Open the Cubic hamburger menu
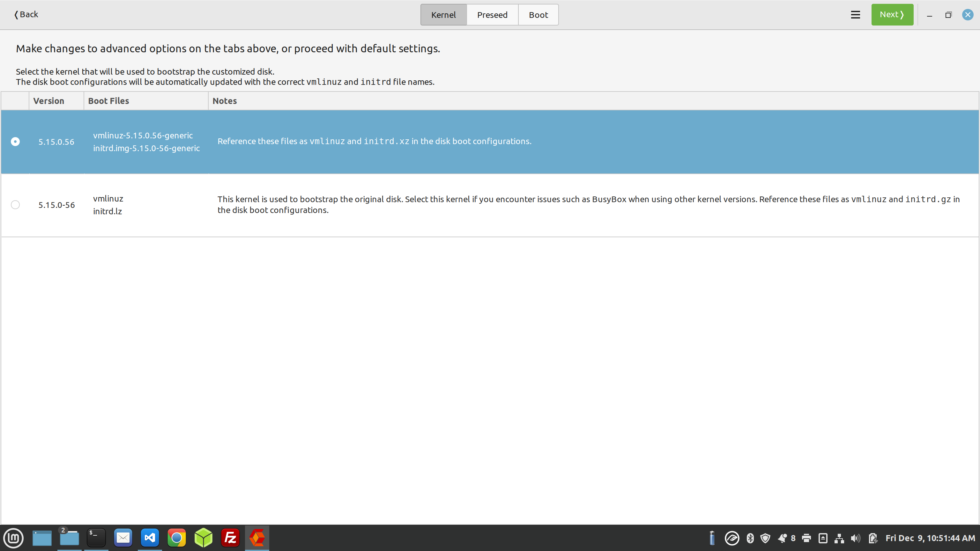The width and height of the screenshot is (980, 551). (855, 14)
